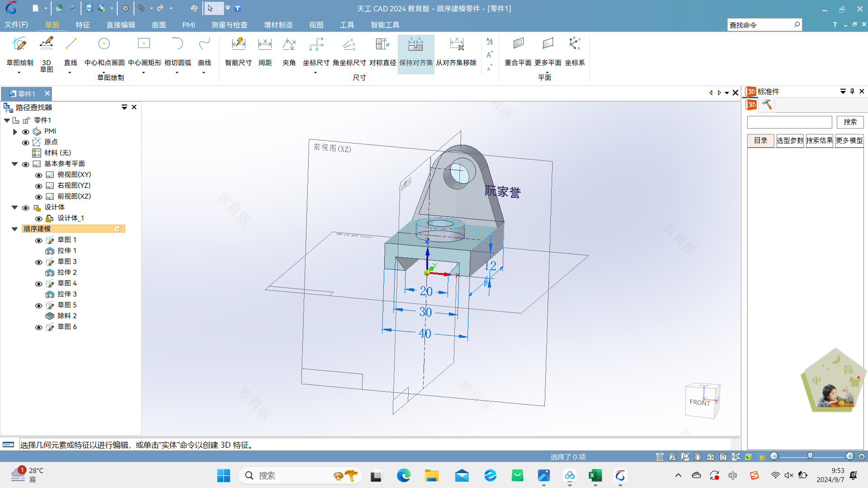Open the 文件(F) menu
Screen dimensions: 868x488
pyautogui.click(x=16, y=24)
